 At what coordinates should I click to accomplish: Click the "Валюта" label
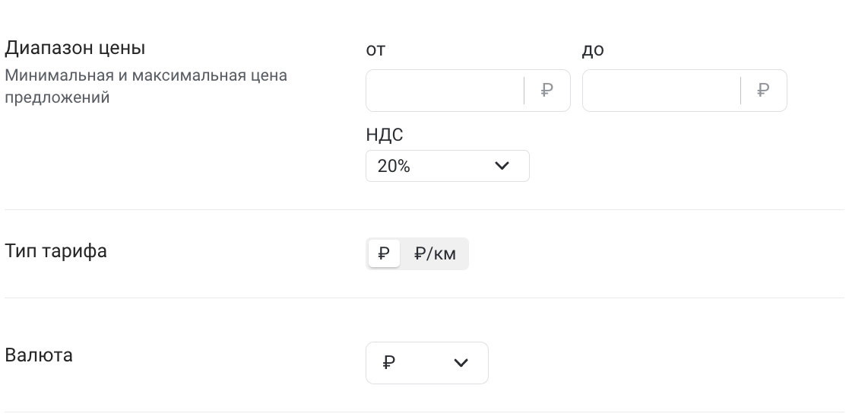pos(39,355)
